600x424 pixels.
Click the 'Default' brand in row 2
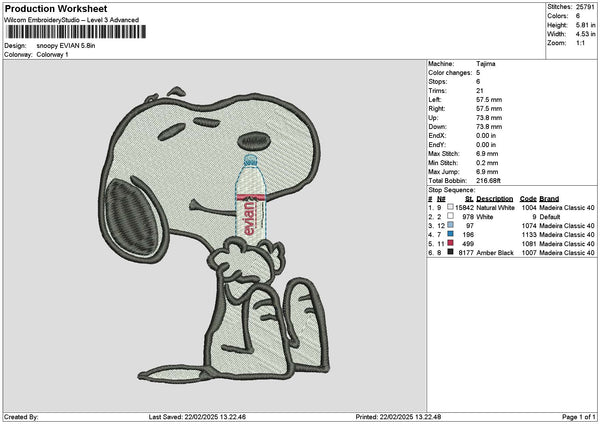(x=550, y=217)
